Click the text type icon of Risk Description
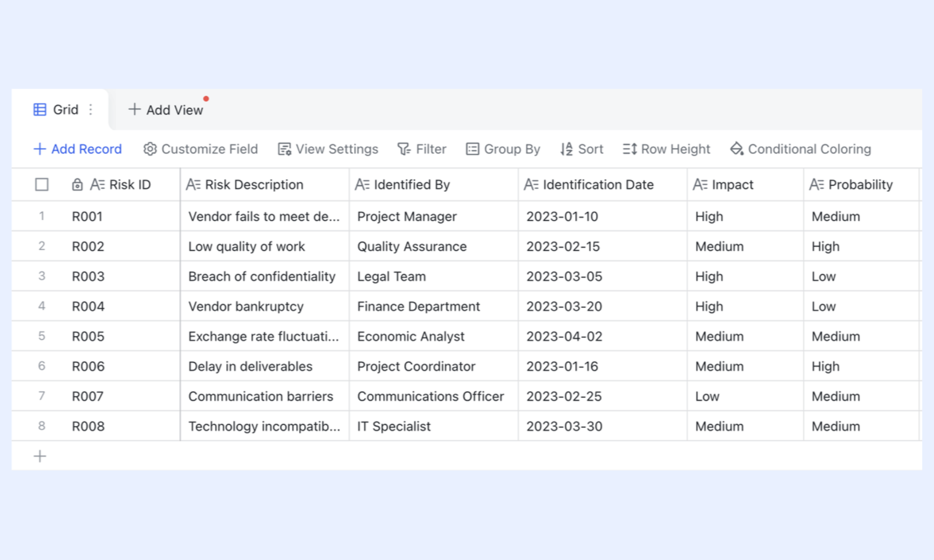The width and height of the screenshot is (934, 560). point(193,185)
